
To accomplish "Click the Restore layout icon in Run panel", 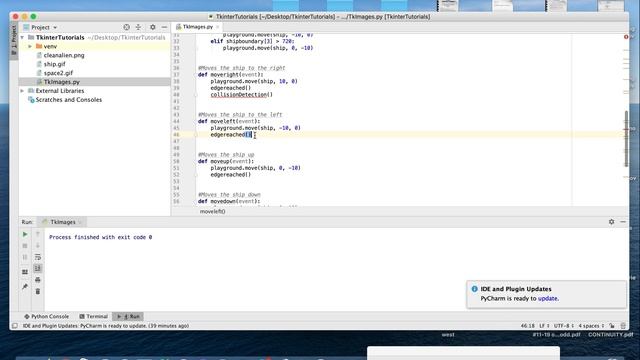I will tap(25, 272).
